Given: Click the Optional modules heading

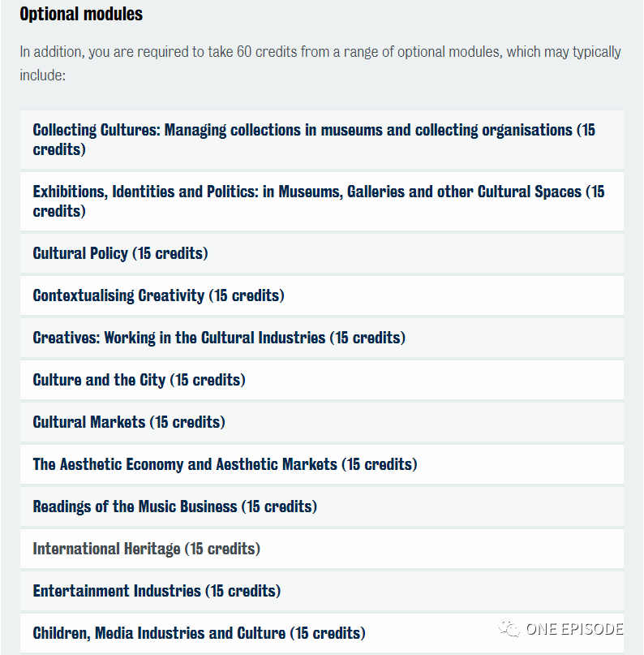Looking at the screenshot, I should pos(81,14).
